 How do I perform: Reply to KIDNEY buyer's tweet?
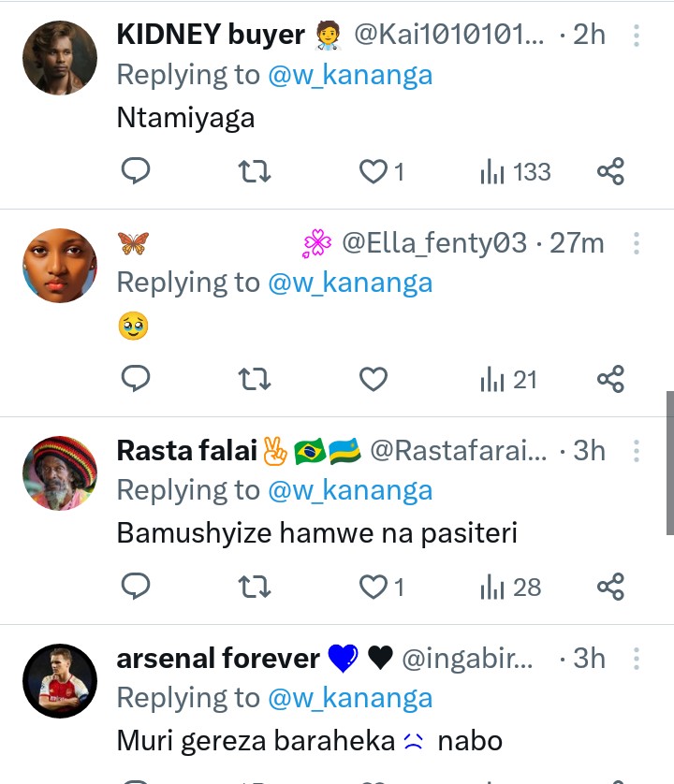click(136, 171)
